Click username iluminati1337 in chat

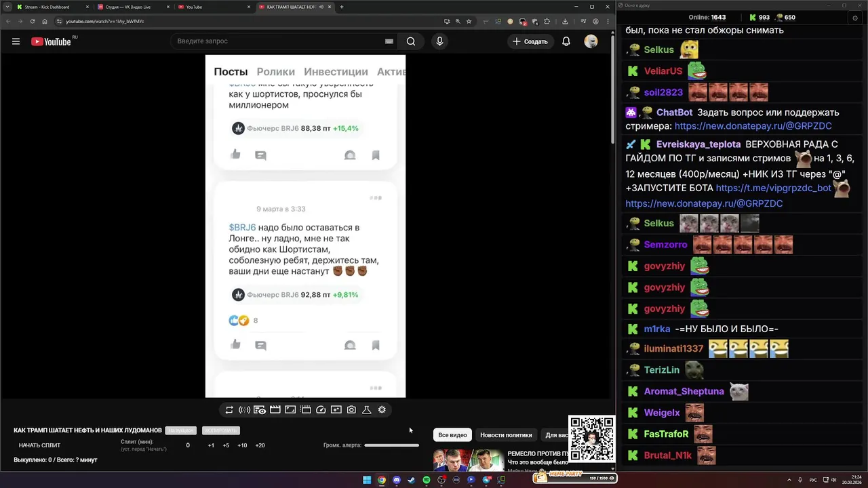click(x=673, y=348)
